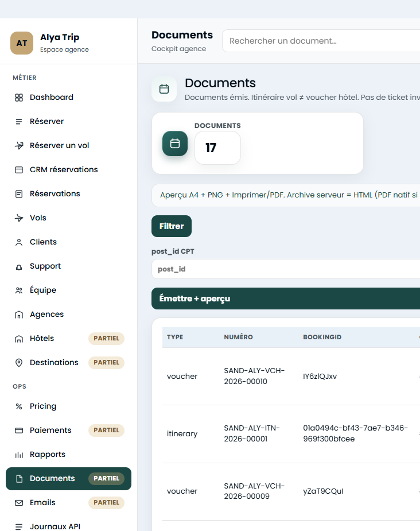Click the Emails envelope icon
The image size is (420, 531).
click(19, 502)
